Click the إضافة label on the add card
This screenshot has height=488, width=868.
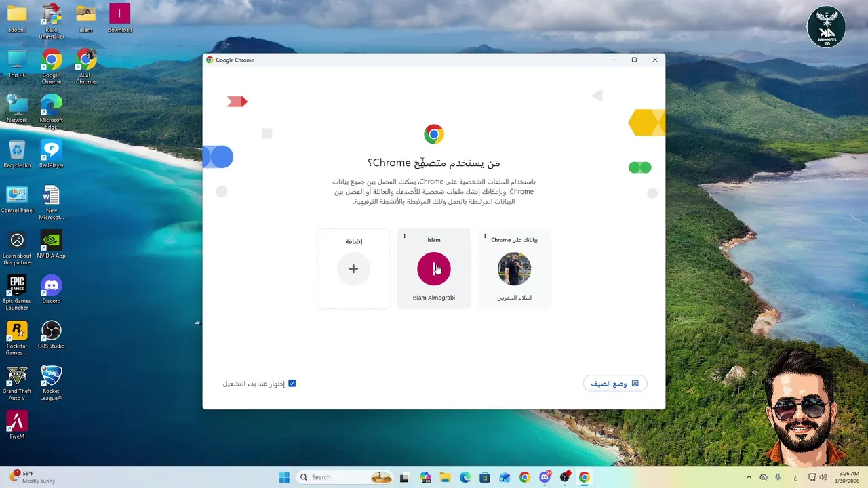[353, 241]
